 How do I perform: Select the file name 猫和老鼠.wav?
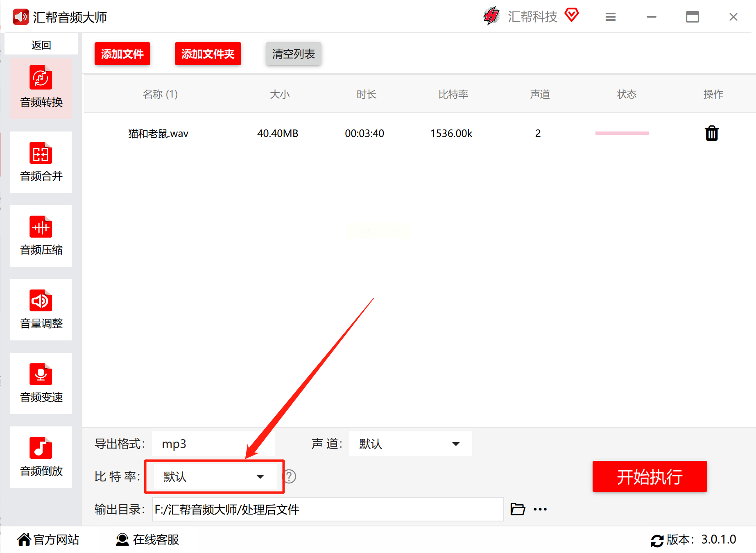point(158,134)
